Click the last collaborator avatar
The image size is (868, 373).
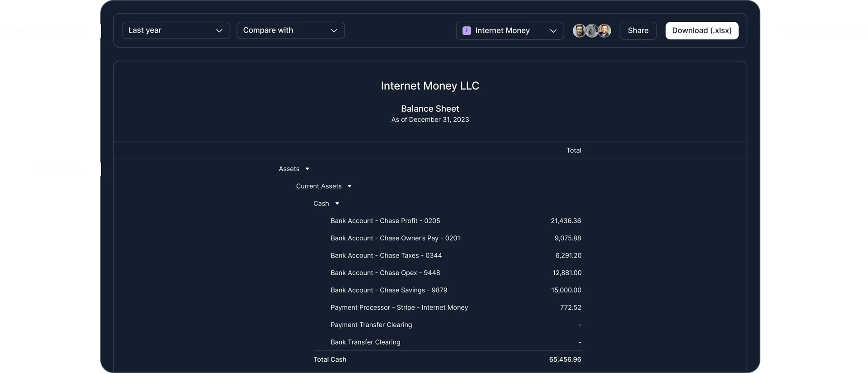(x=604, y=31)
